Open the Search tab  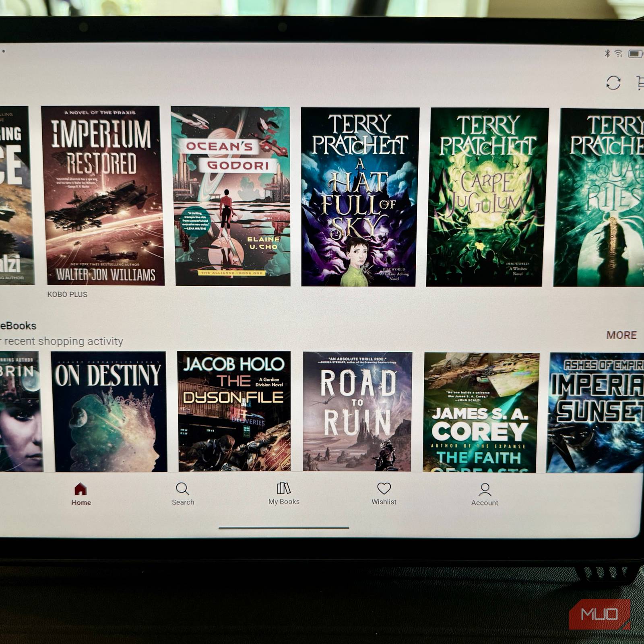tap(183, 494)
